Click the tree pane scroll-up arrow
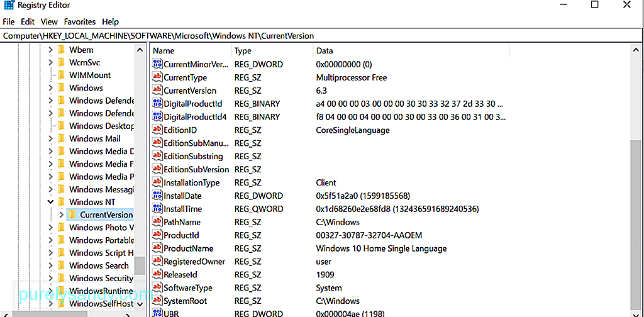 pos(140,50)
